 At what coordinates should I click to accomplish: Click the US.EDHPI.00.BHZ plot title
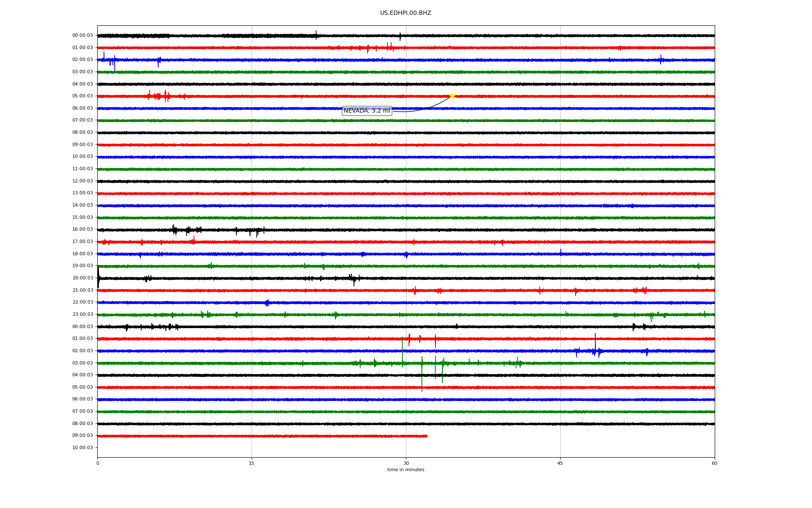tap(405, 13)
